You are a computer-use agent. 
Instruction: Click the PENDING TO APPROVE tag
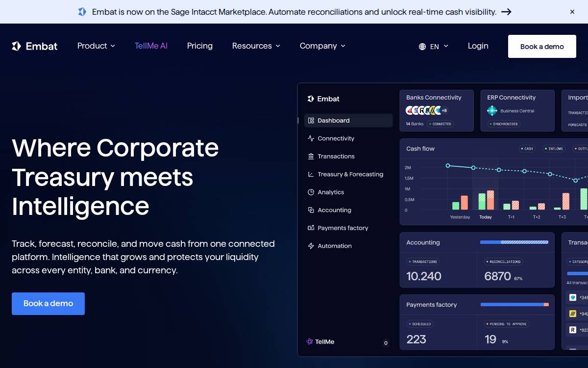point(507,324)
